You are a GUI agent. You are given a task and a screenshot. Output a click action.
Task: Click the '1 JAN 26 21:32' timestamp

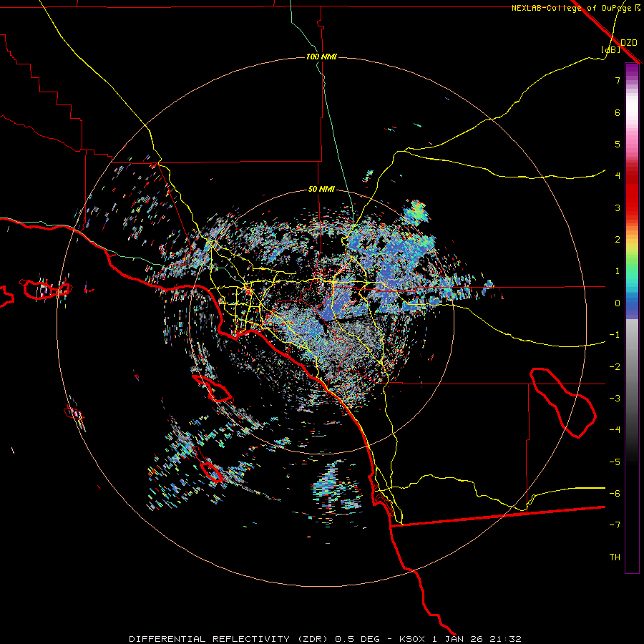tap(477, 639)
